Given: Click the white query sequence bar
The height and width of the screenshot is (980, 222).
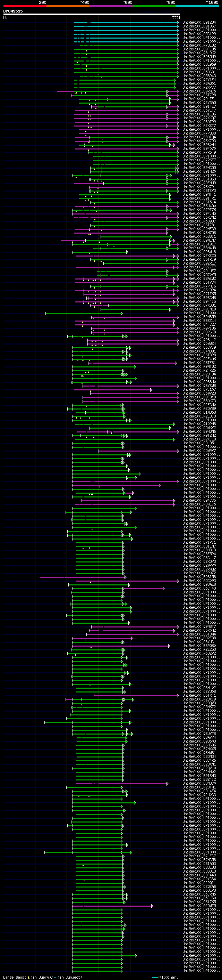Looking at the screenshot, I should 92,14.
